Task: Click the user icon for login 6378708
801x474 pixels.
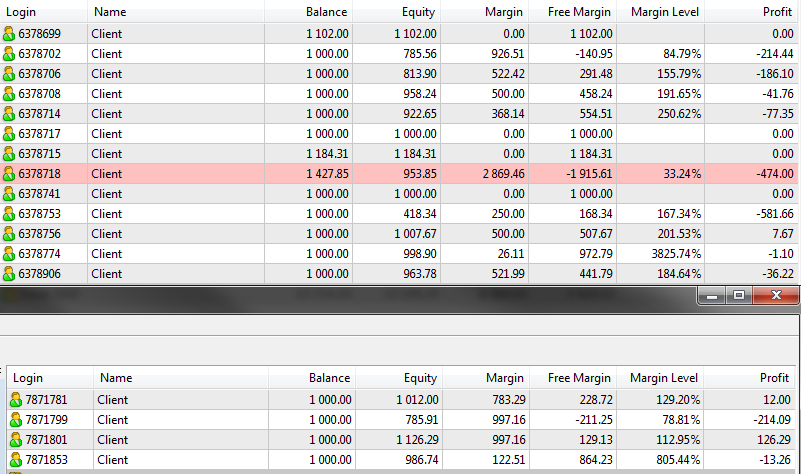Action: (x=9, y=93)
